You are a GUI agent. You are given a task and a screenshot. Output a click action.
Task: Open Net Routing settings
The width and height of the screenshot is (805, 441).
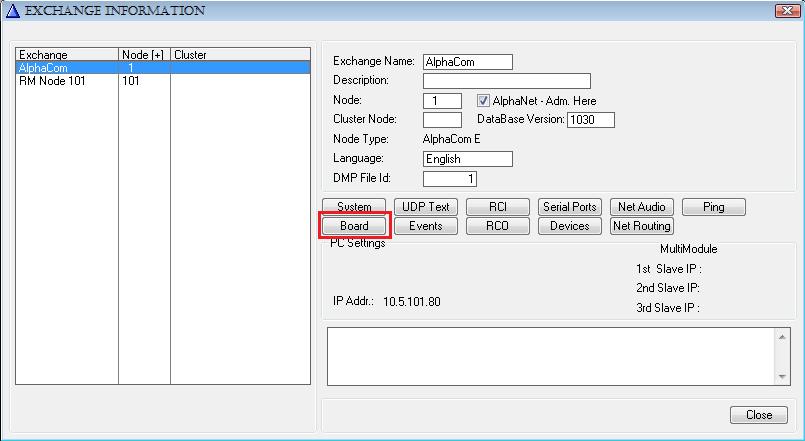(642, 225)
